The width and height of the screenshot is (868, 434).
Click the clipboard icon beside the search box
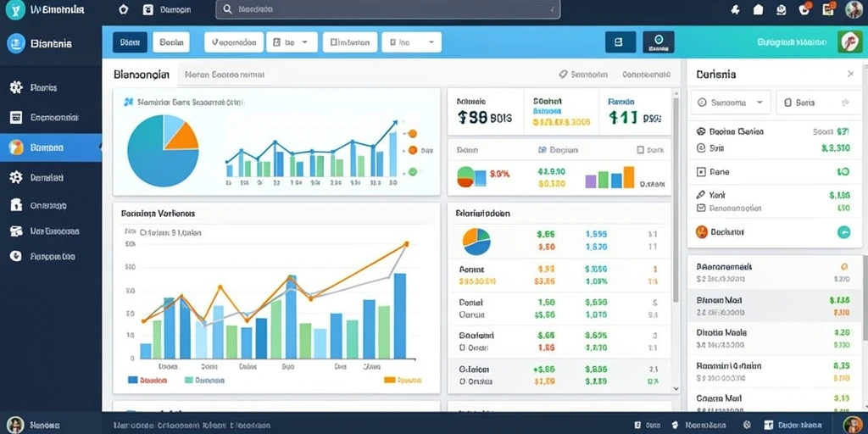(147, 9)
